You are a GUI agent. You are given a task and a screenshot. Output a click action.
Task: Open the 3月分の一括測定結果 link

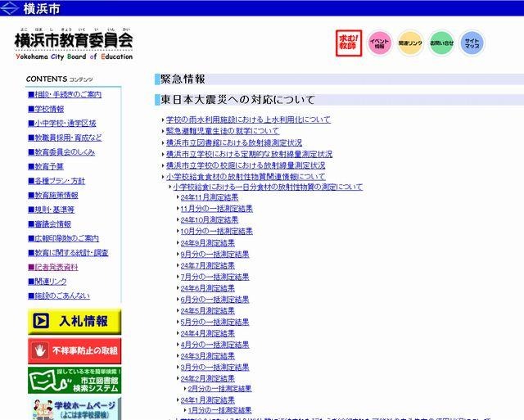[x=215, y=368]
